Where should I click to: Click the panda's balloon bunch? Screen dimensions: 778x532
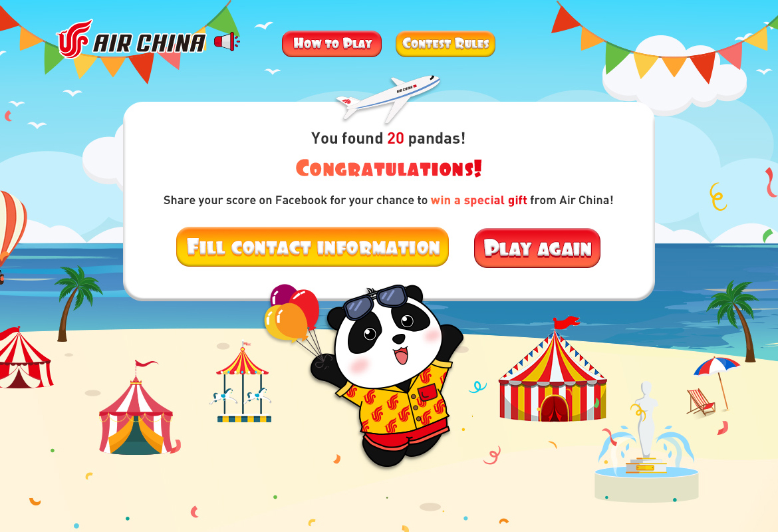[292, 313]
